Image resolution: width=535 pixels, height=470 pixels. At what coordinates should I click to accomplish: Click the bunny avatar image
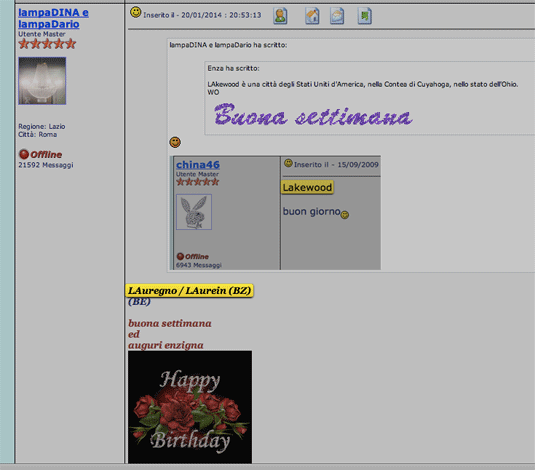(x=194, y=212)
